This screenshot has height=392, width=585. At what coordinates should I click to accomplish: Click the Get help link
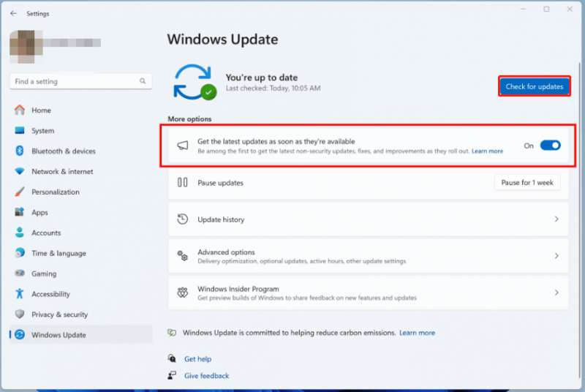pyautogui.click(x=197, y=359)
